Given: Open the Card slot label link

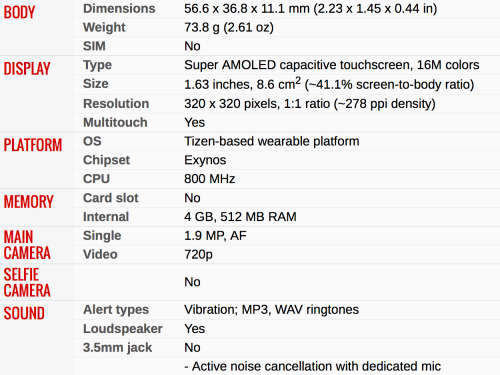Looking at the screenshot, I should click(110, 198).
